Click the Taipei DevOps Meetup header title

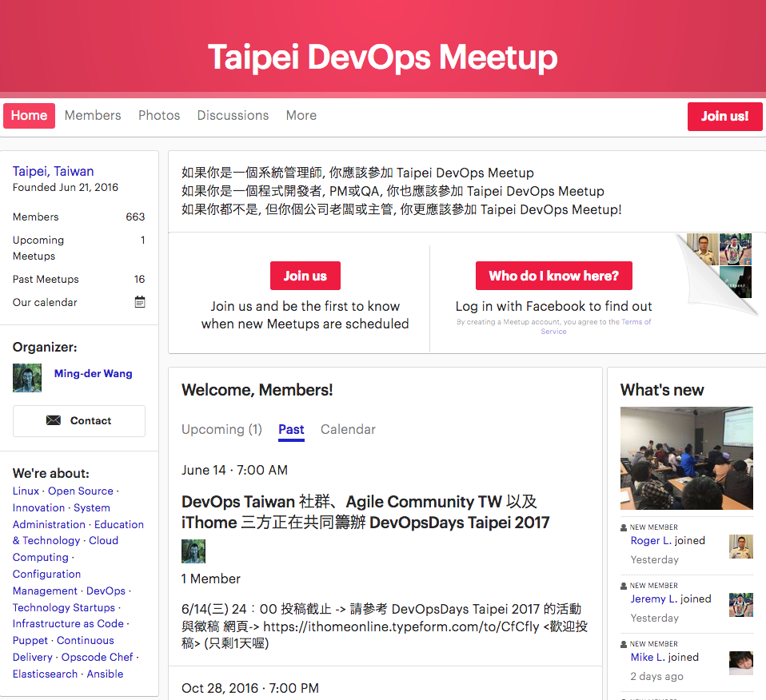tap(383, 57)
